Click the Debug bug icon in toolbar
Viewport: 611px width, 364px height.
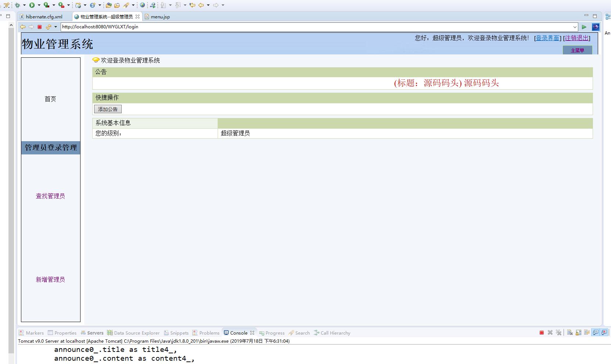(x=17, y=5)
